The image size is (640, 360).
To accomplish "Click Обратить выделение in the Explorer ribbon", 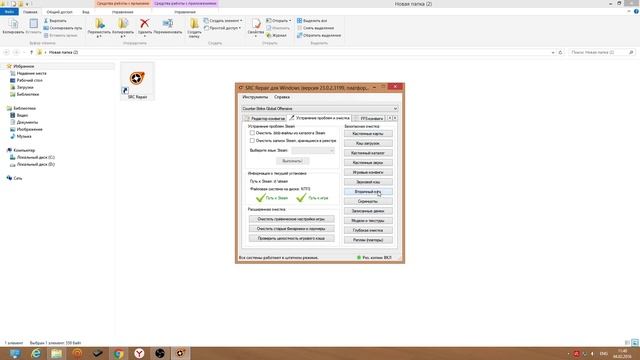I will coord(318,36).
